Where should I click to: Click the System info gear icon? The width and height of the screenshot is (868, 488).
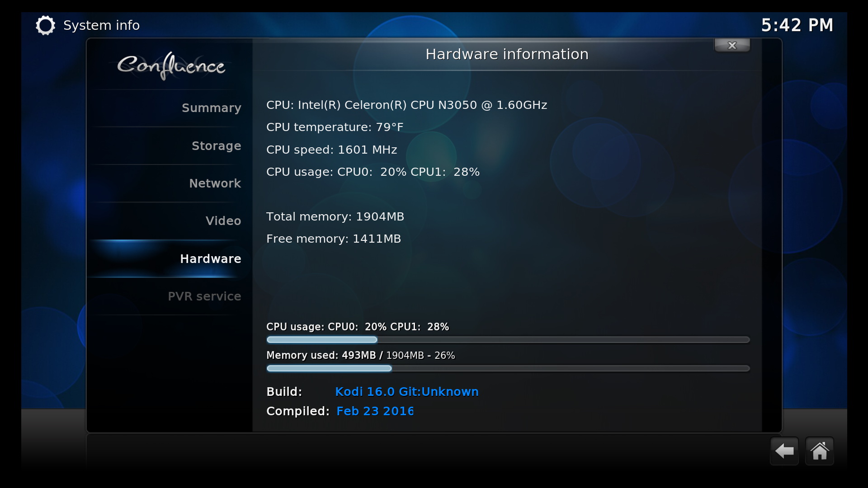pos(45,25)
